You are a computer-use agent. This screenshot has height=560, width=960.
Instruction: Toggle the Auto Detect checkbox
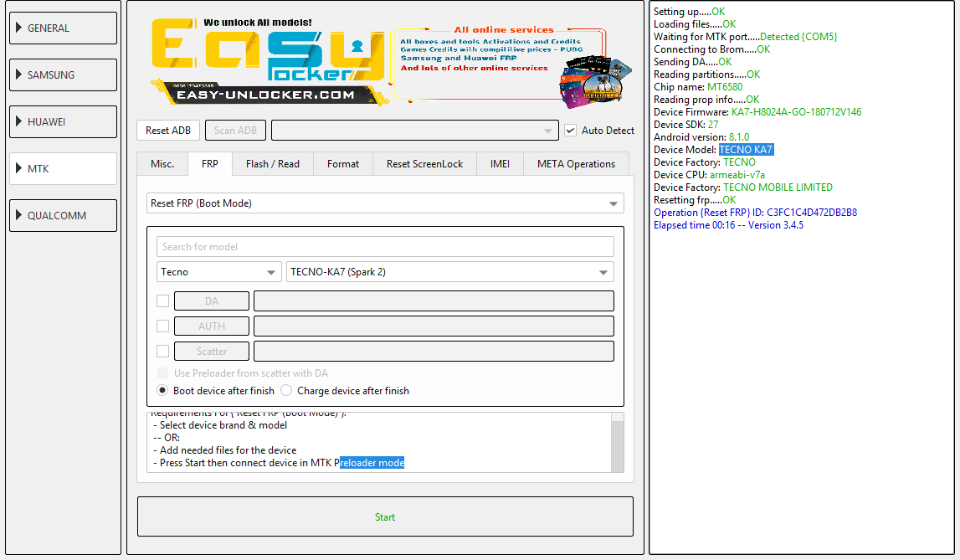pyautogui.click(x=571, y=131)
